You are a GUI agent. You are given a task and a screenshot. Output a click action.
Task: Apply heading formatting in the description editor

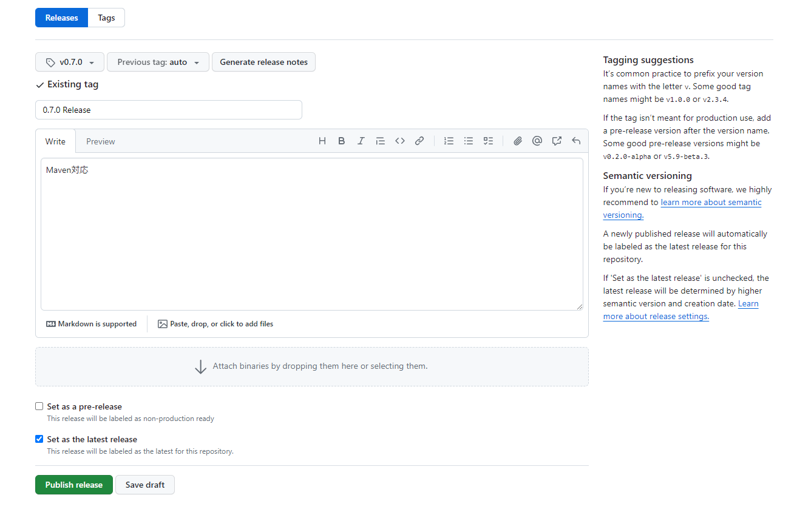click(322, 140)
